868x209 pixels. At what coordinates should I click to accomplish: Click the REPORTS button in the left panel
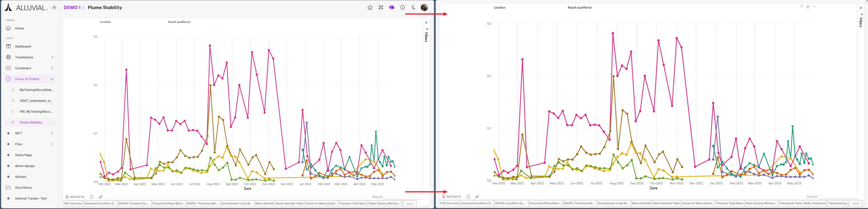[x=75, y=197]
